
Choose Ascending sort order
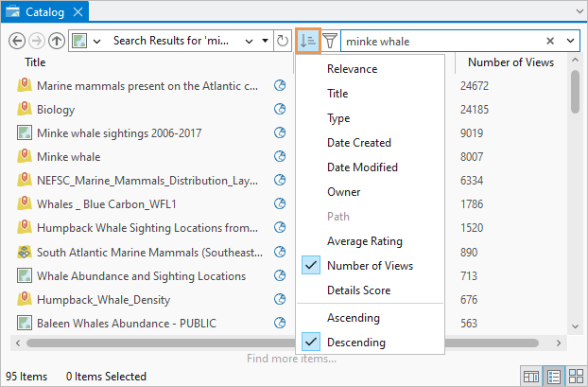click(x=353, y=318)
